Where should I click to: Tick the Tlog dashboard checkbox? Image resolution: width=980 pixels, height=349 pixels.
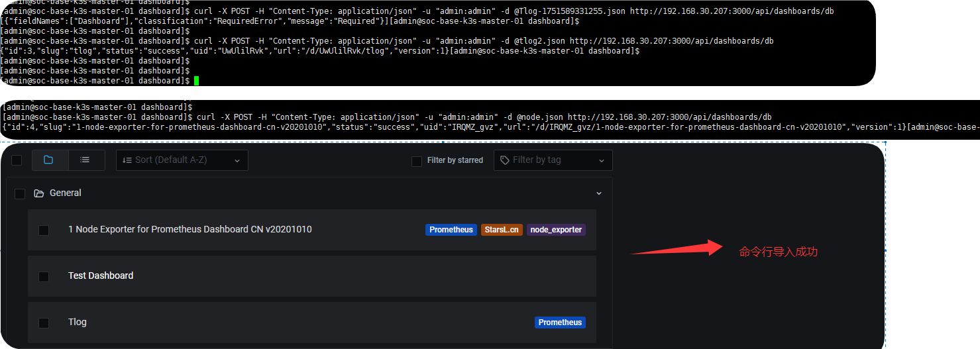coord(44,323)
